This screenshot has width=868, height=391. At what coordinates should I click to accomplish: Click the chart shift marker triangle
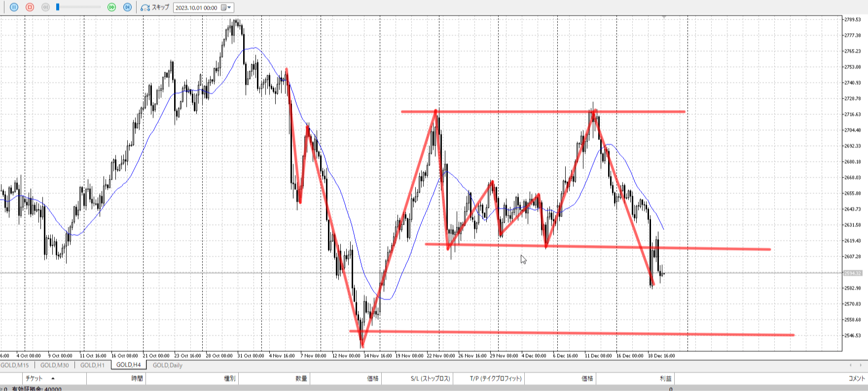[x=664, y=17]
